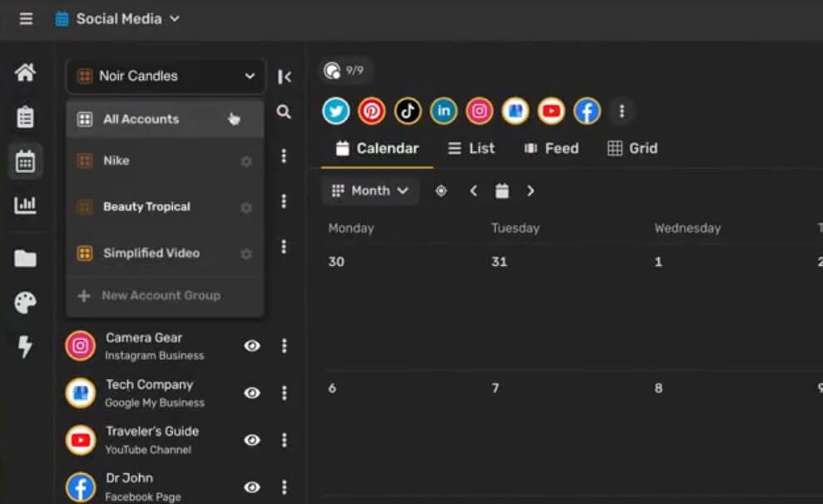Open the clipboard tasks sidebar icon
Image resolution: width=823 pixels, height=504 pixels.
point(25,117)
